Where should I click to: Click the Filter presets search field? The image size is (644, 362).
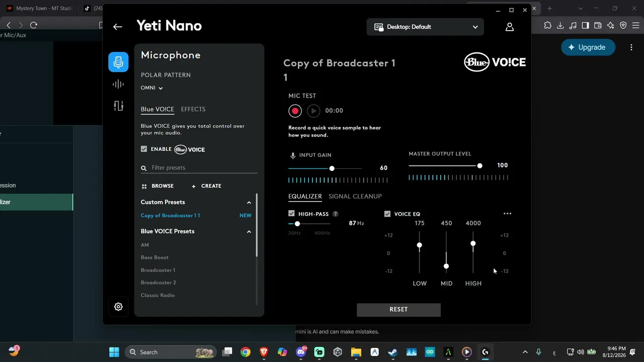(x=199, y=168)
